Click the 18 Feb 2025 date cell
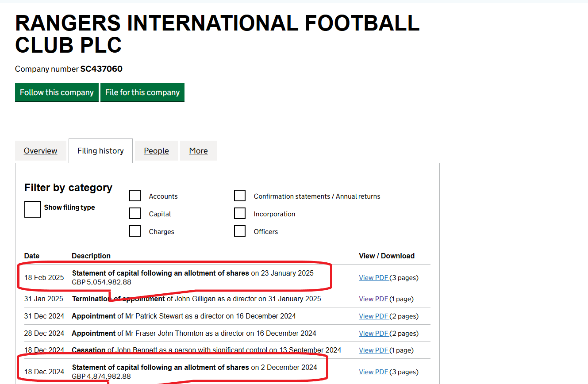Viewport: 588px width, 384px height. [x=44, y=278]
